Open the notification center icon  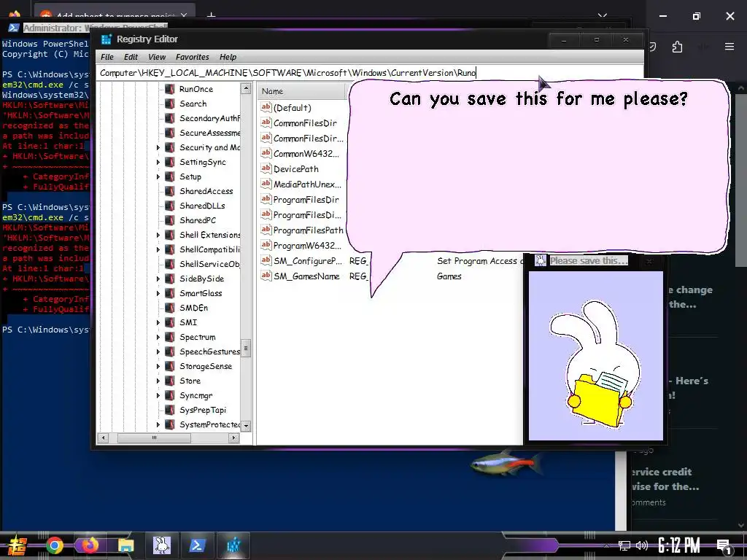pos(724,546)
